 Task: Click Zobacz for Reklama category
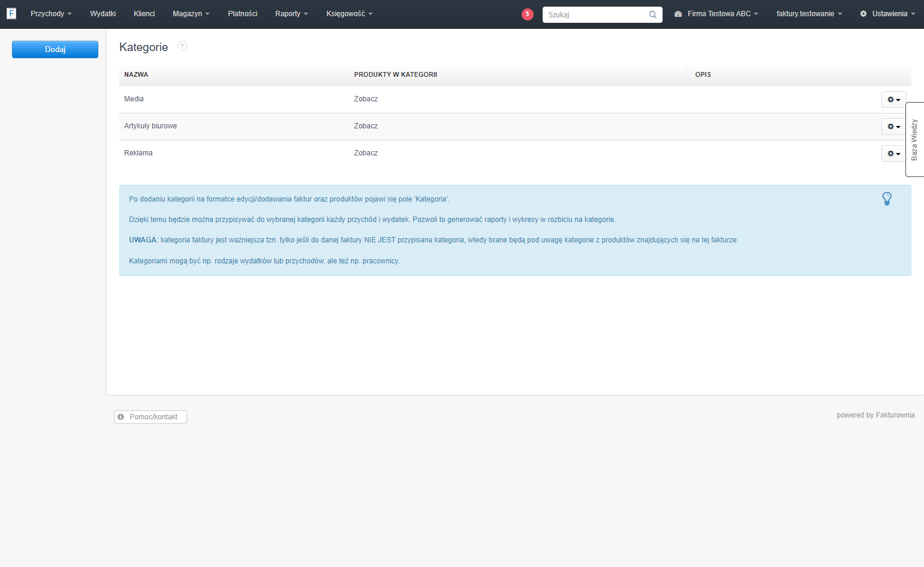tap(366, 153)
